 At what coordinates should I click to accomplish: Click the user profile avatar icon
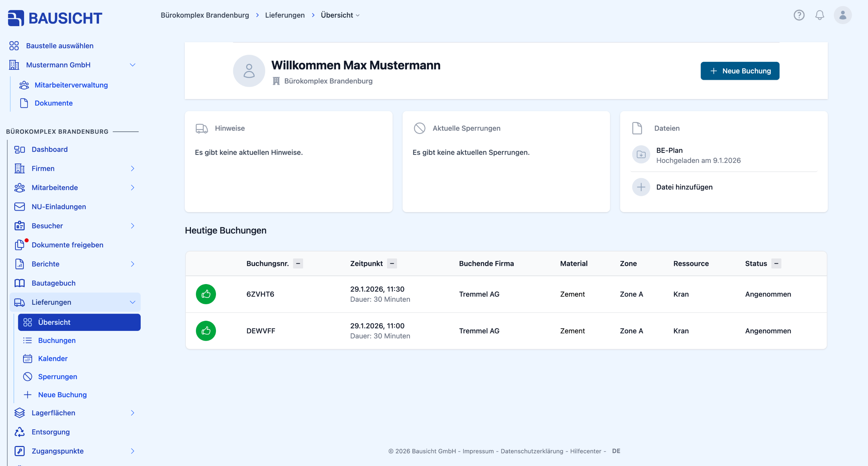(x=843, y=15)
